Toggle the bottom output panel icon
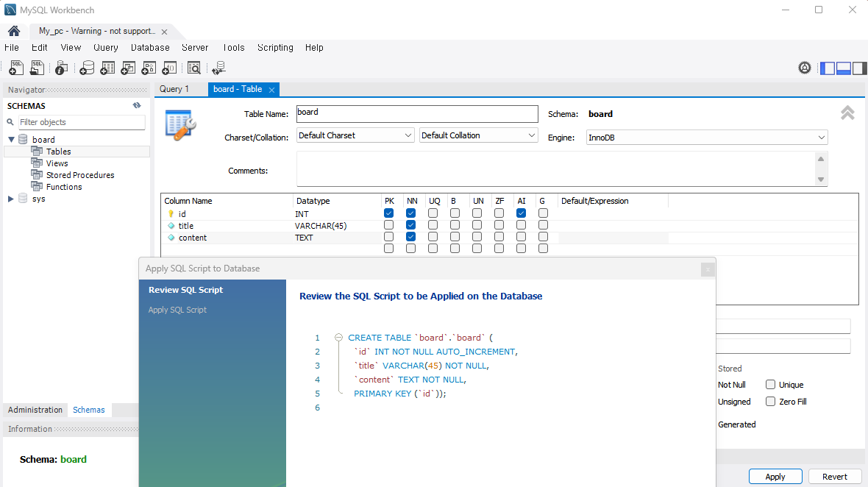Viewport: 868px width, 487px height. click(843, 68)
